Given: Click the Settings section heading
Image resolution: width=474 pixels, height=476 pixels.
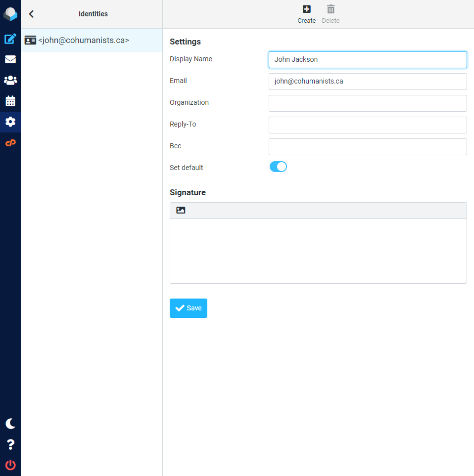Looking at the screenshot, I should (x=185, y=42).
